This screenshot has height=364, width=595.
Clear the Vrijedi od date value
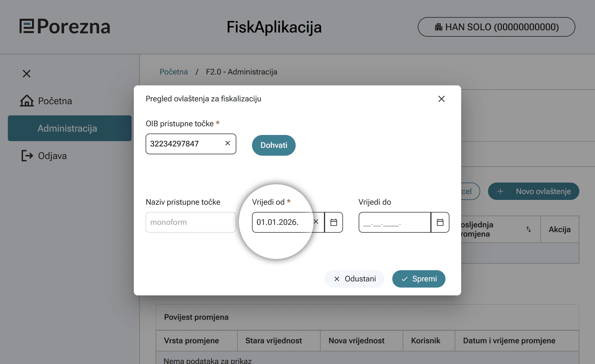(316, 222)
